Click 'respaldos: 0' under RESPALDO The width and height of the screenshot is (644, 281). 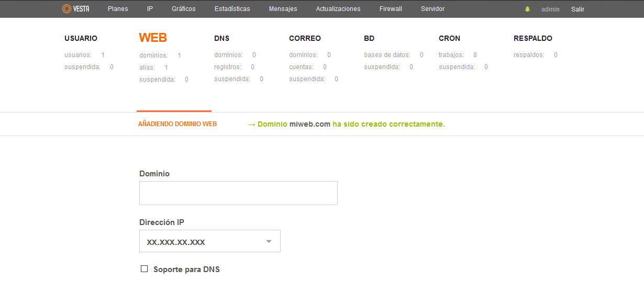pyautogui.click(x=536, y=55)
